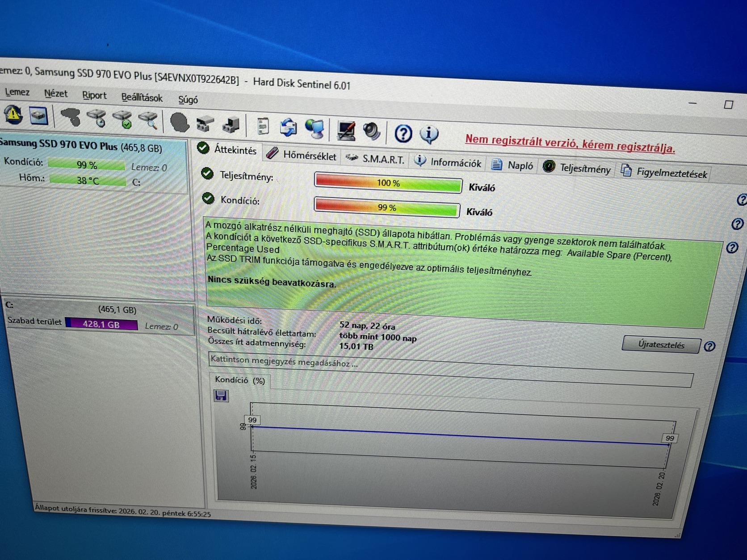This screenshot has width=747, height=560.
Task: Open the report document toolbar icon
Action: [x=263, y=126]
